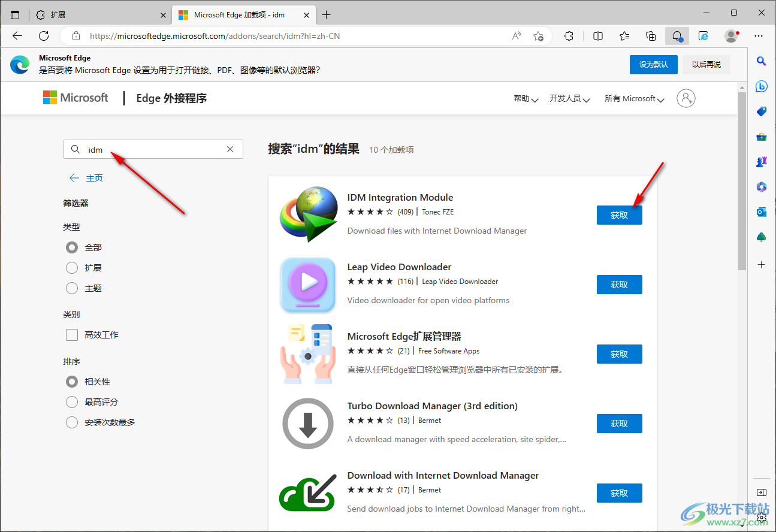
Task: Clear the idm search text
Action: pos(230,149)
